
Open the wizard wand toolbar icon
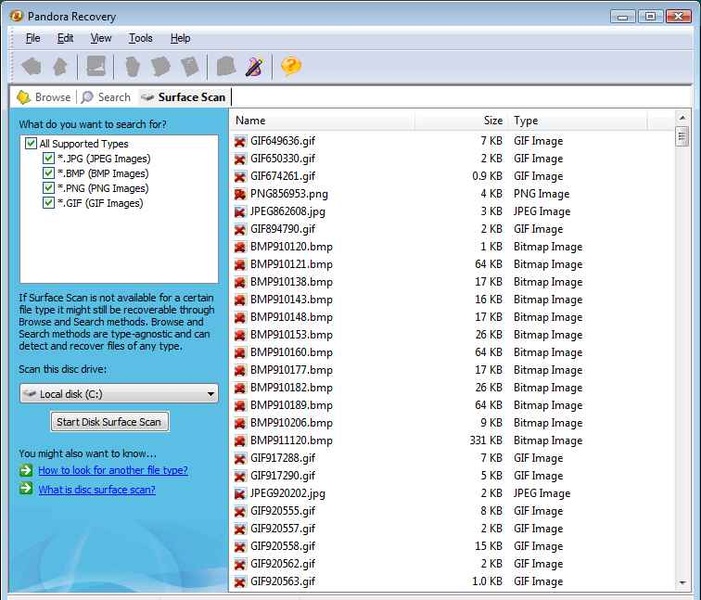click(254, 67)
